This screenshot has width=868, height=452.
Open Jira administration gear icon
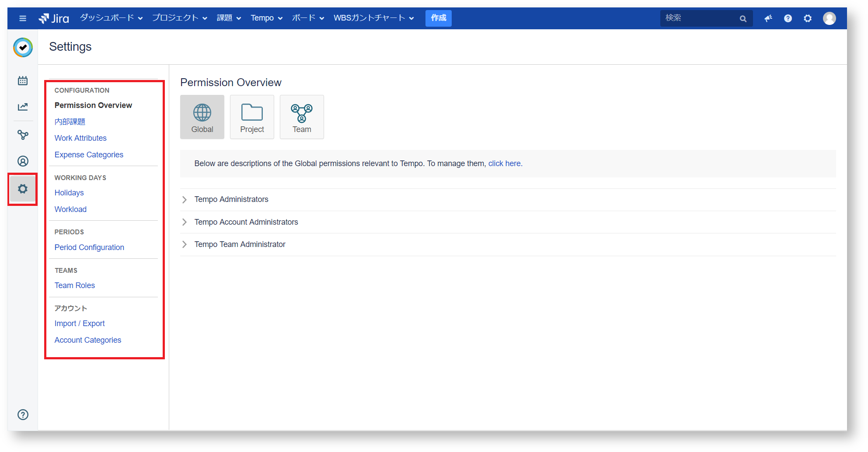808,18
